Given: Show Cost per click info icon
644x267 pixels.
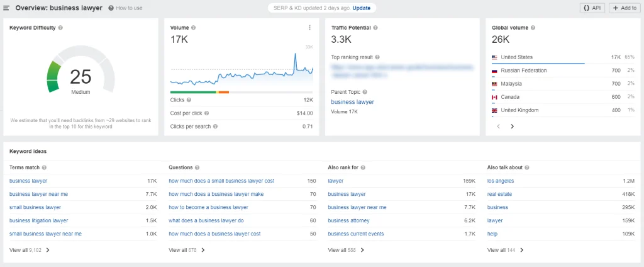Looking at the screenshot, I should click(206, 113).
